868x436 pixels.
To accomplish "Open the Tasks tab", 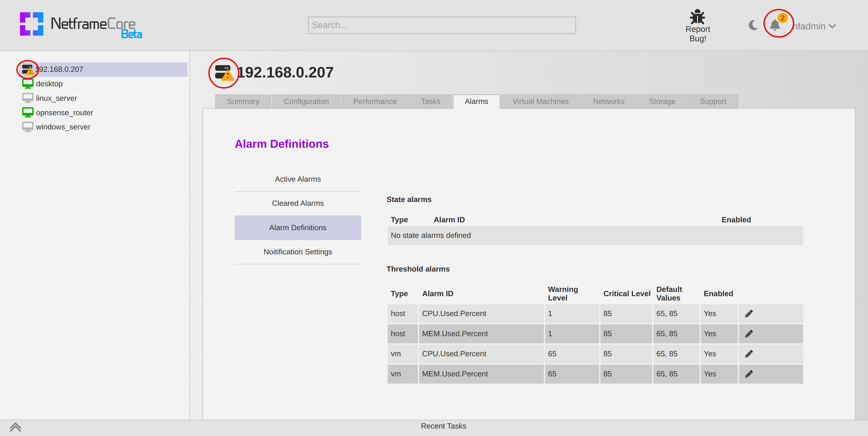I will pos(430,101).
